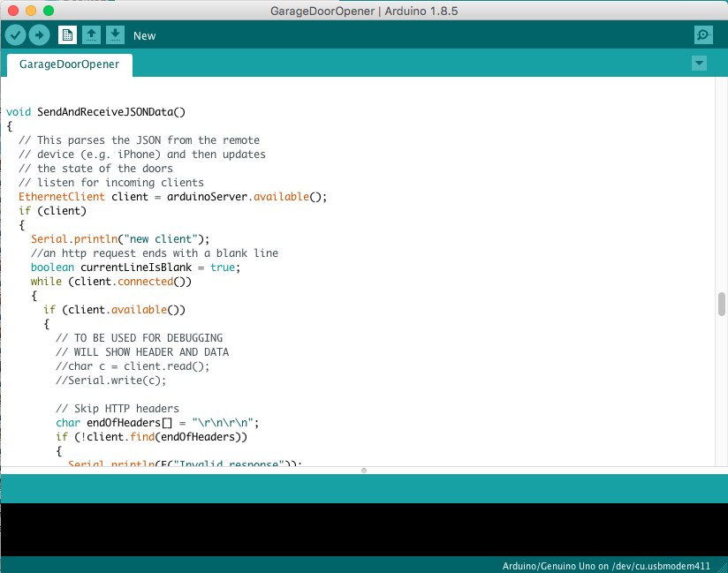Click commented '//char c = client.read();' line
This screenshot has width=728, height=573.
point(133,366)
